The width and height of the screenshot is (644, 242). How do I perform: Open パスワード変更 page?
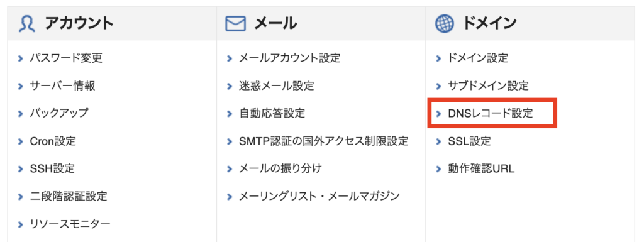coord(66,58)
